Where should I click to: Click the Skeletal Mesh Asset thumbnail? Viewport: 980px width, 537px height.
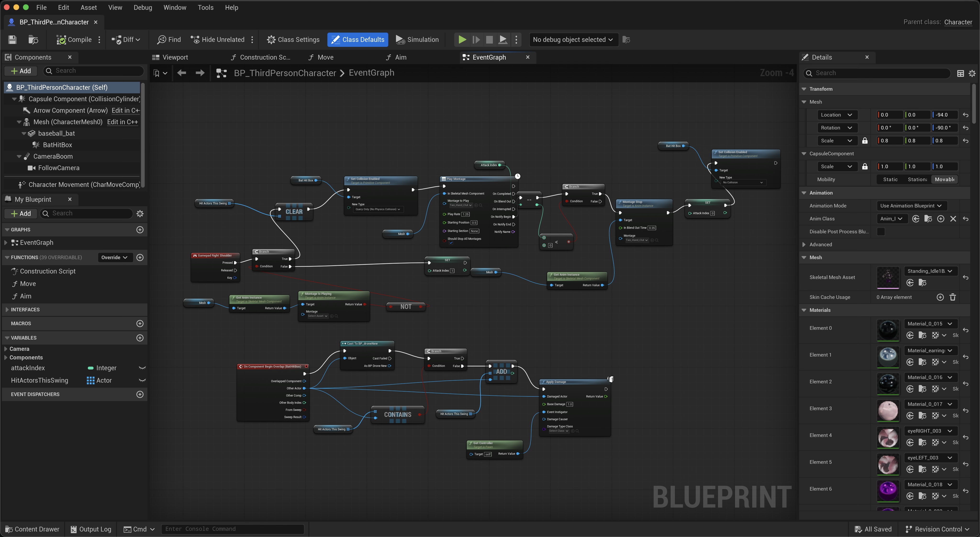point(888,277)
